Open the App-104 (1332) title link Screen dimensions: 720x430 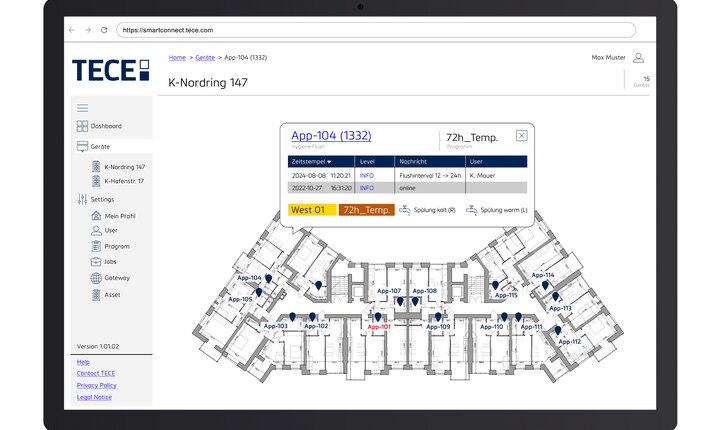tap(331, 136)
